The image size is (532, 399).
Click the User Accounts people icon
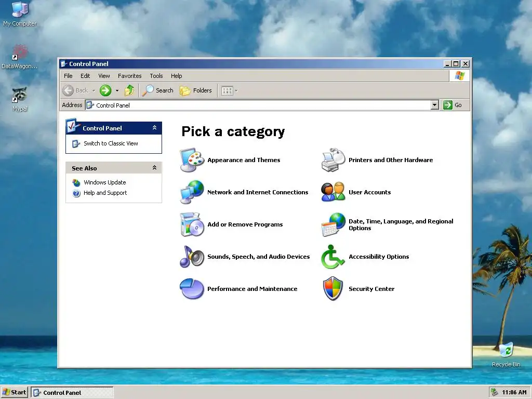[333, 192]
